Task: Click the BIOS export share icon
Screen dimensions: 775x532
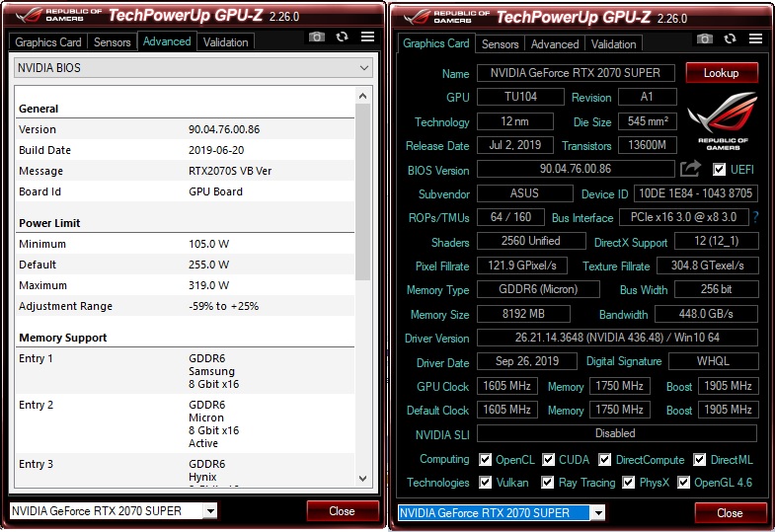Action: click(690, 169)
